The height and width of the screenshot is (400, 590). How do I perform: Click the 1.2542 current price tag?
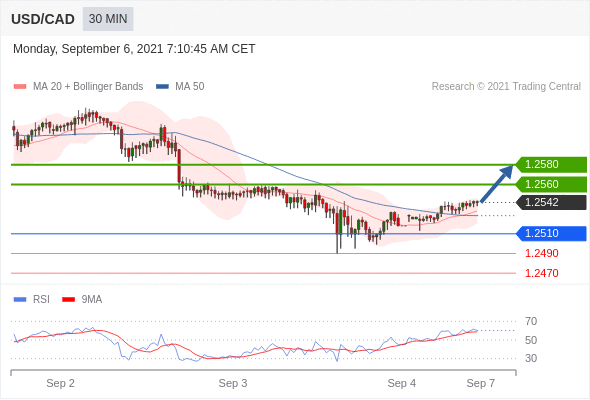(551, 202)
